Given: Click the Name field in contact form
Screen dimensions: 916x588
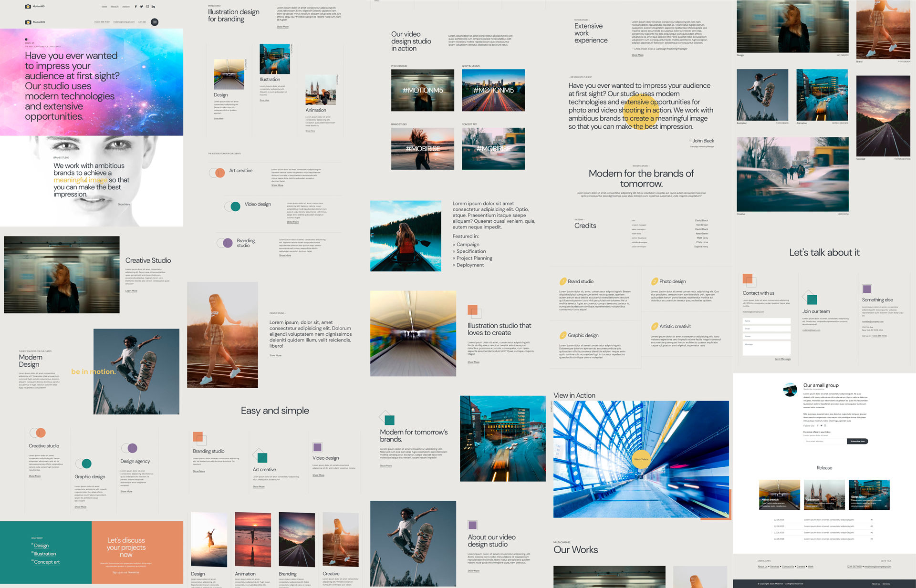Looking at the screenshot, I should [x=766, y=321].
